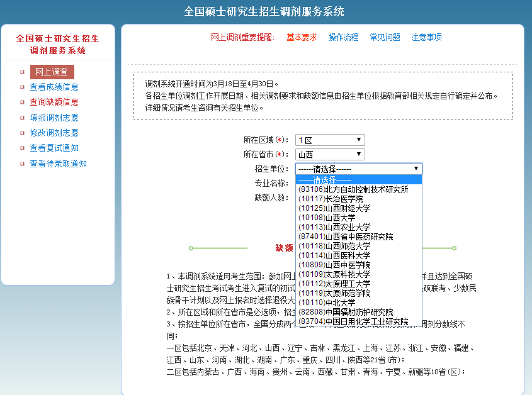Select (10114)山西医科大学 option

(x=359, y=255)
